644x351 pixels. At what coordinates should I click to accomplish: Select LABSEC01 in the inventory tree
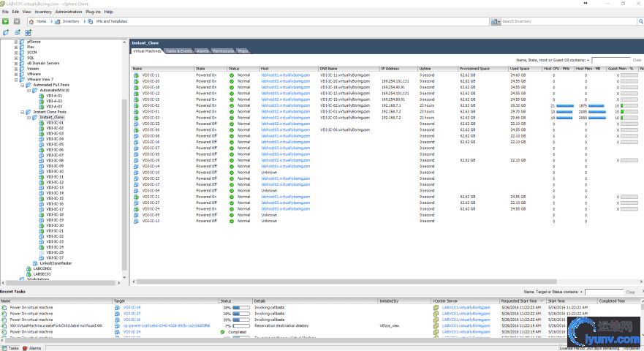tap(42, 273)
